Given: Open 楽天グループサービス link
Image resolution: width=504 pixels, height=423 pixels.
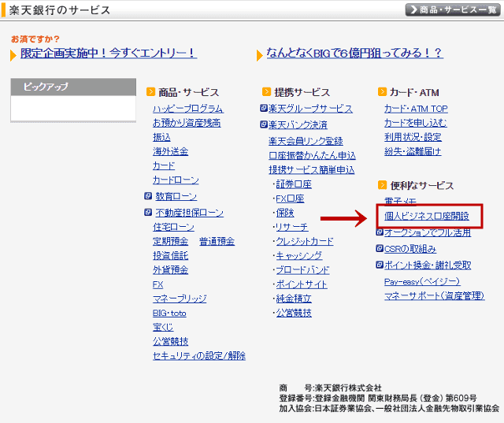Looking at the screenshot, I should pyautogui.click(x=310, y=109).
